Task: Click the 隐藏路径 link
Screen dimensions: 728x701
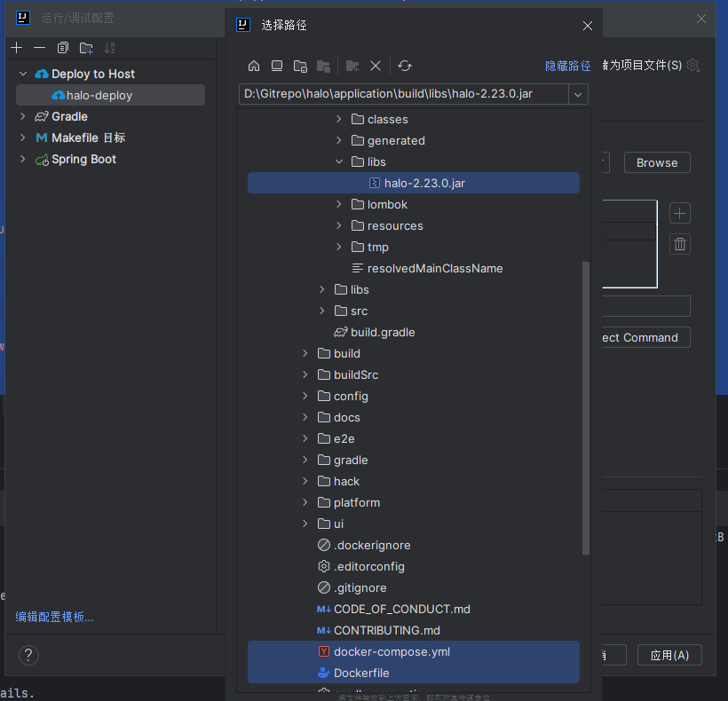Action: click(567, 66)
